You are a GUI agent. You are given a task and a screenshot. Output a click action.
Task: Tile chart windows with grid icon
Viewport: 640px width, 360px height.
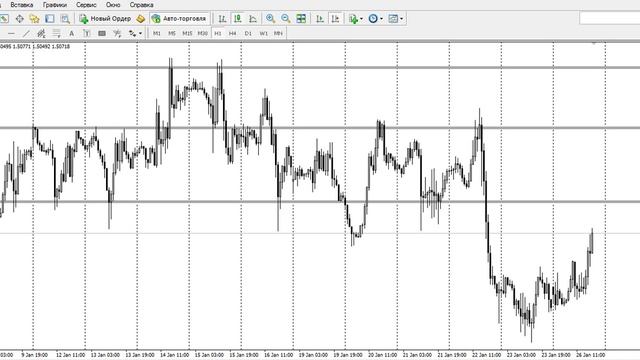pyautogui.click(x=301, y=18)
